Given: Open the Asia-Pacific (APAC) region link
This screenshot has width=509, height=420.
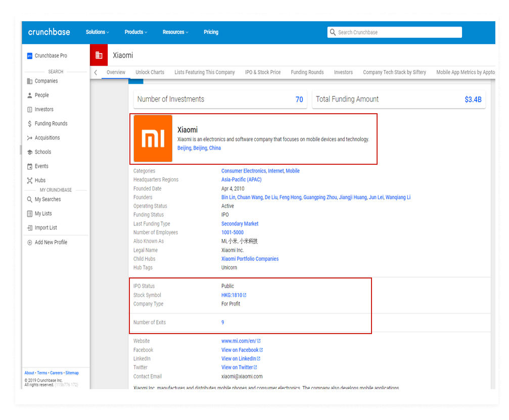Looking at the screenshot, I should point(241,179).
